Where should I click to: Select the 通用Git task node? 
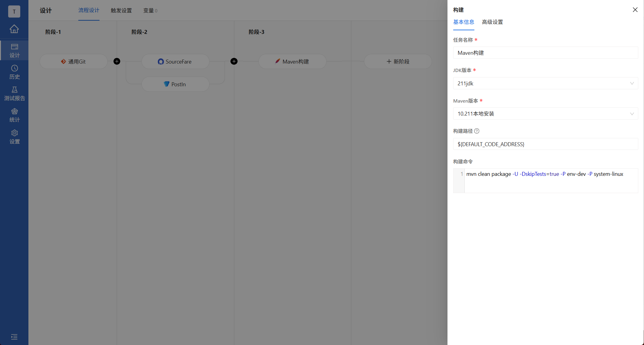click(73, 61)
